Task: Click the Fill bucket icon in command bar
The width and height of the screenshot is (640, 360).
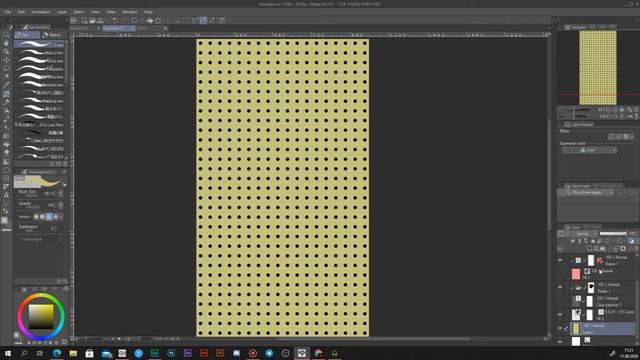Action: [150, 20]
